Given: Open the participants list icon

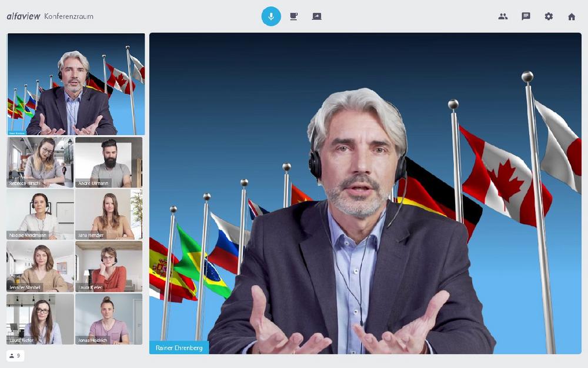Looking at the screenshot, I should 503,16.
